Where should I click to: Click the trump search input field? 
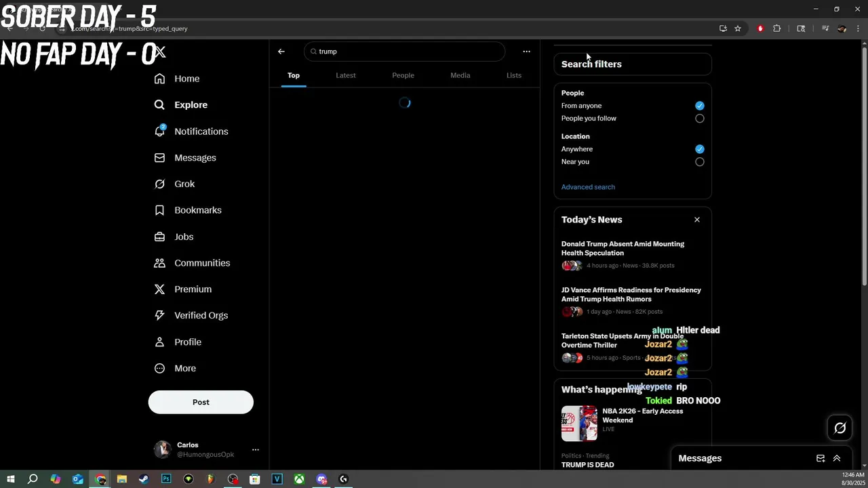[x=405, y=52]
